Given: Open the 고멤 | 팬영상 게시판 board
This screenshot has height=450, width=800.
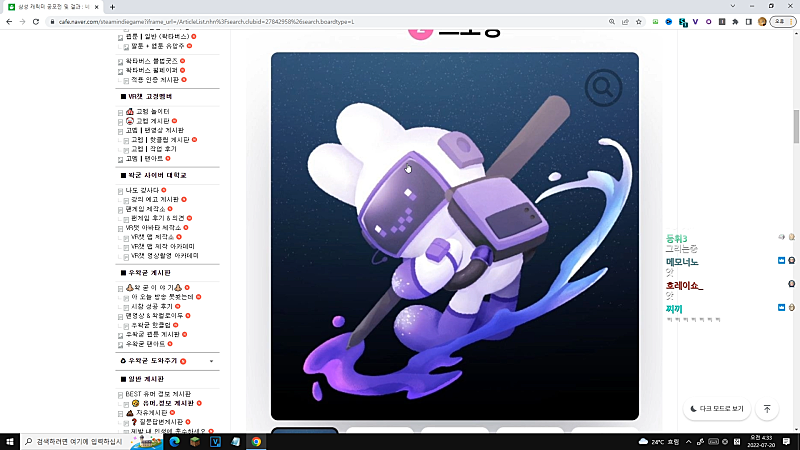Looking at the screenshot, I should click(x=155, y=130).
